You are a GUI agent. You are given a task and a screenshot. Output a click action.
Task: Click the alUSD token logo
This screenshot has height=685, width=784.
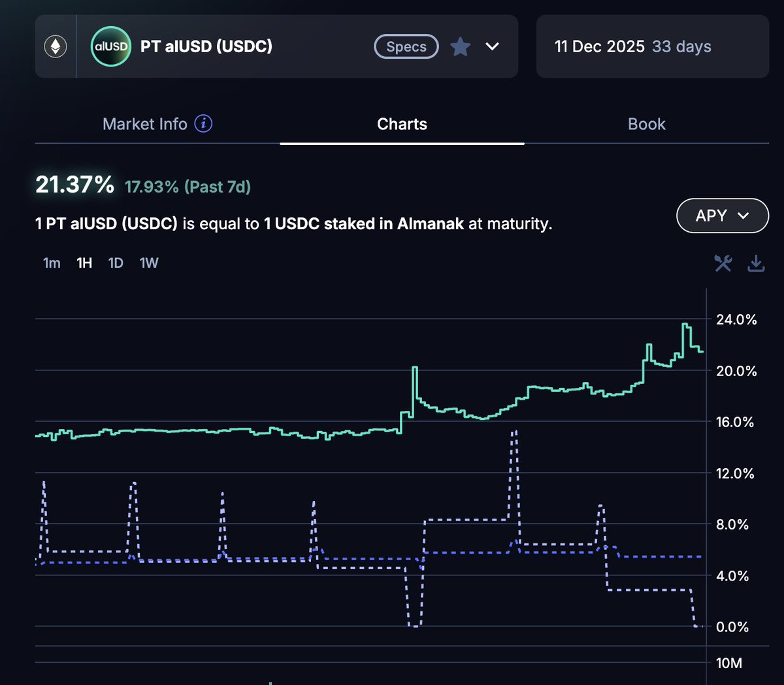tap(111, 46)
